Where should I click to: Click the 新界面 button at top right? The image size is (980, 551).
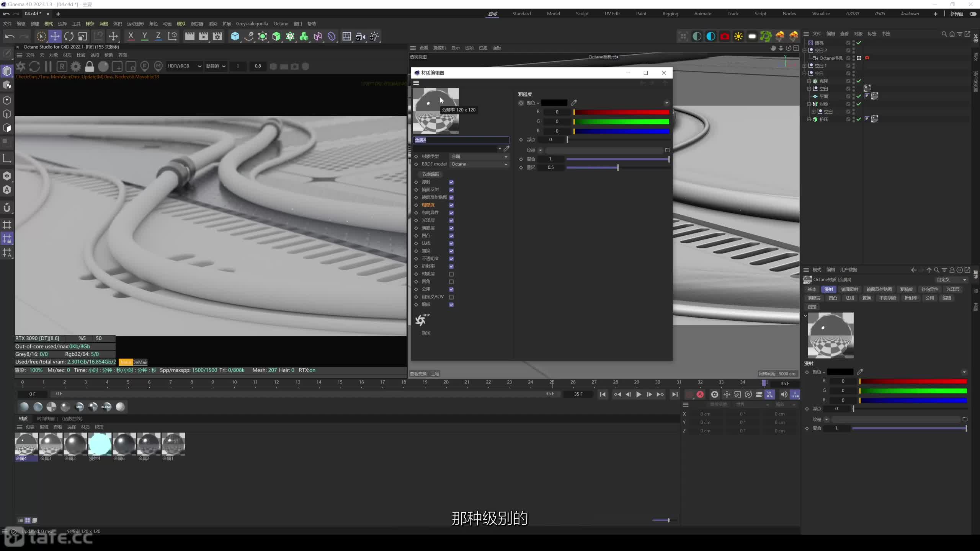[957, 14]
